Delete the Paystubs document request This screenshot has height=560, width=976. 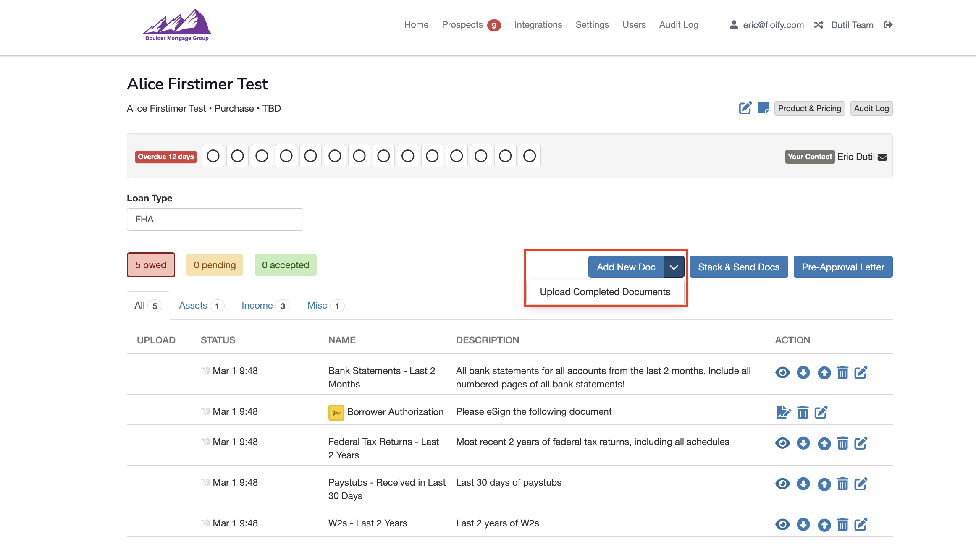pos(842,484)
